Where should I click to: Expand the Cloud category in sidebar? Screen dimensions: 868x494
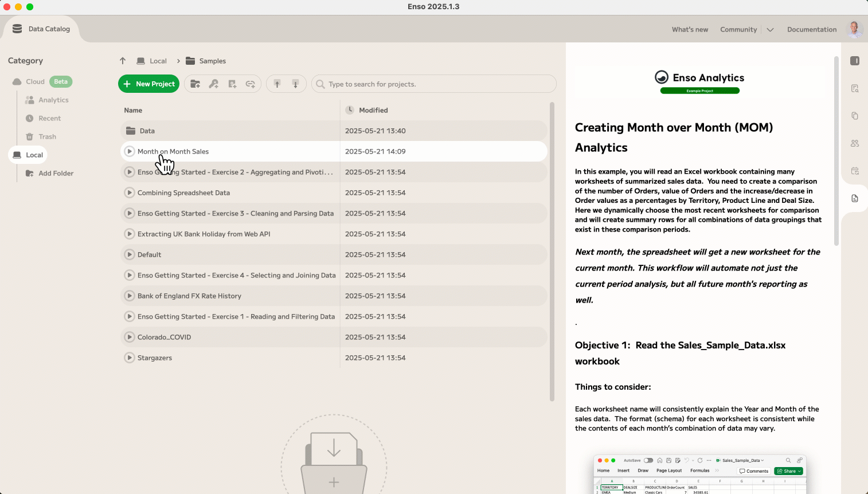click(35, 82)
